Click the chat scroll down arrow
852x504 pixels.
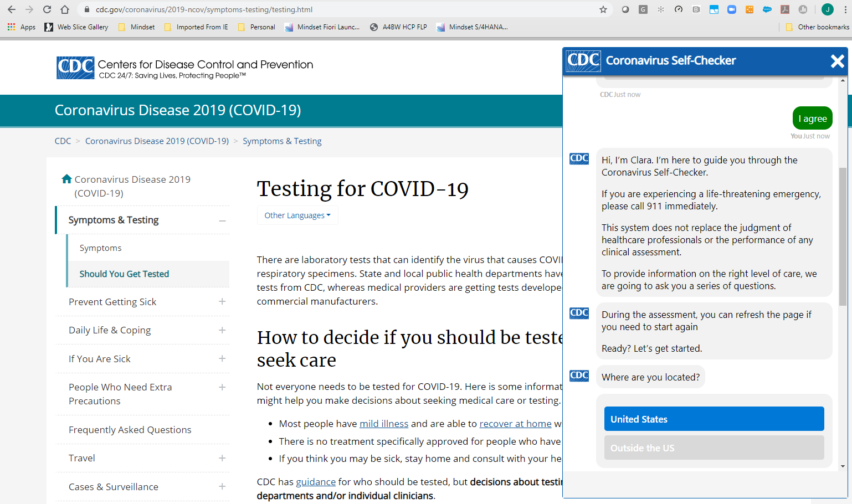tap(843, 466)
